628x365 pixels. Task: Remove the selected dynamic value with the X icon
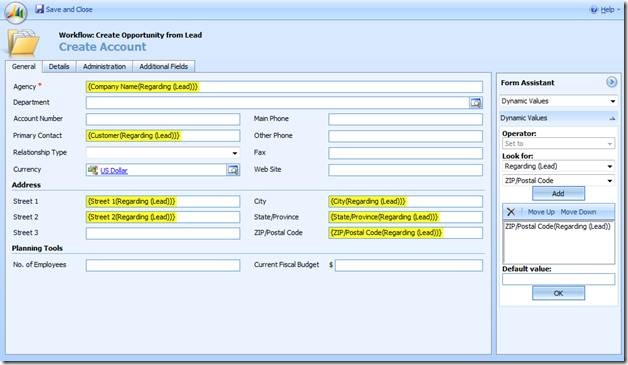511,212
